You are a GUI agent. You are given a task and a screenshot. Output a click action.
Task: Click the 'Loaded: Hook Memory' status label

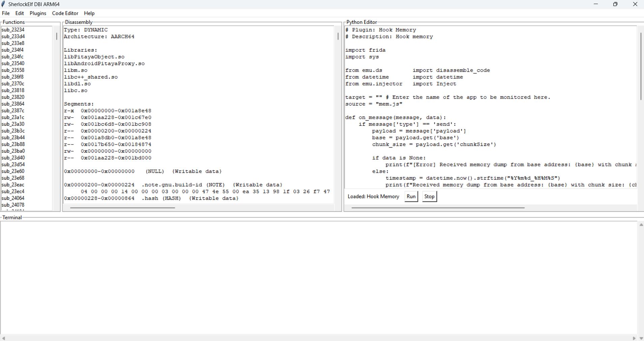coord(373,196)
